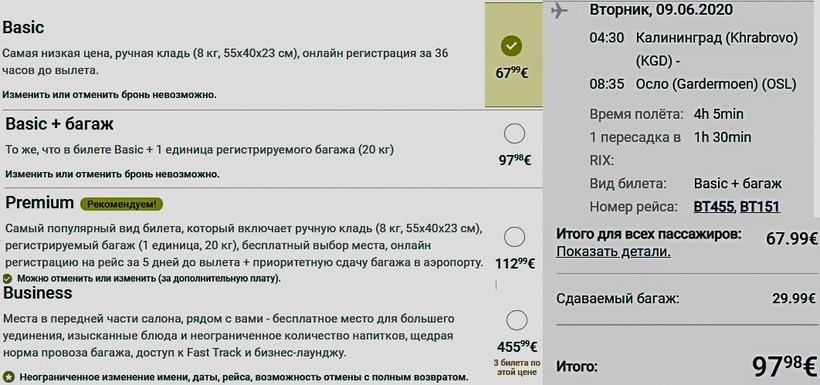Click the Итого 97.98€ total amount

pos(784,366)
